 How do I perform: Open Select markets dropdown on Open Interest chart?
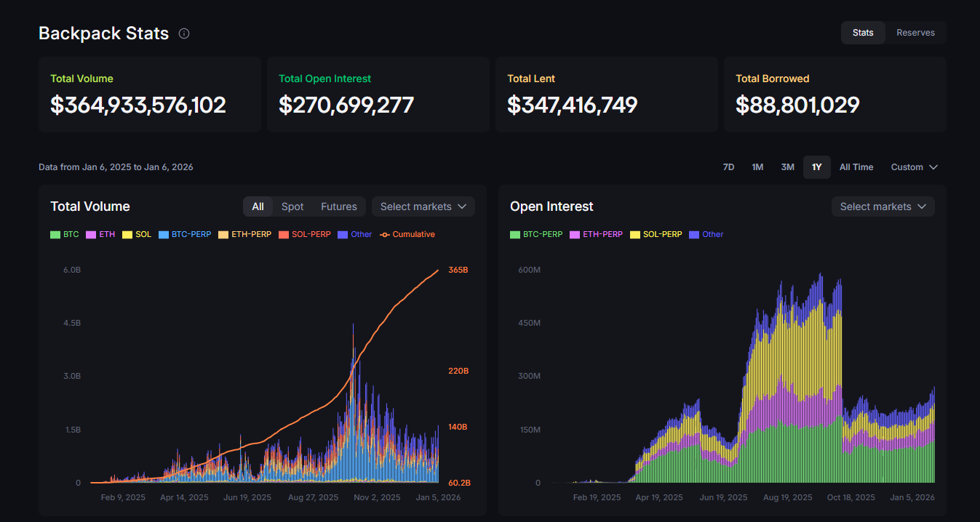pyautogui.click(x=883, y=206)
